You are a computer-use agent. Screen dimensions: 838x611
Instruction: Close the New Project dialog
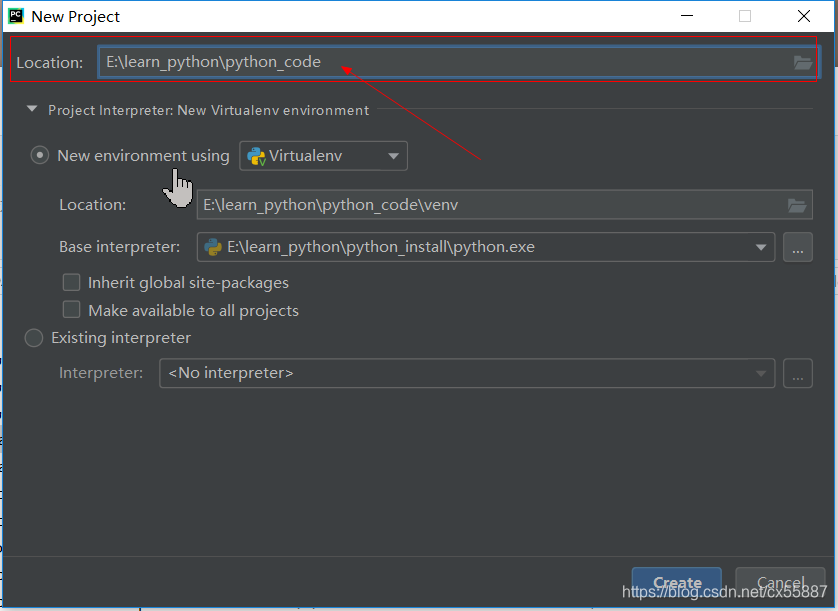coord(804,16)
